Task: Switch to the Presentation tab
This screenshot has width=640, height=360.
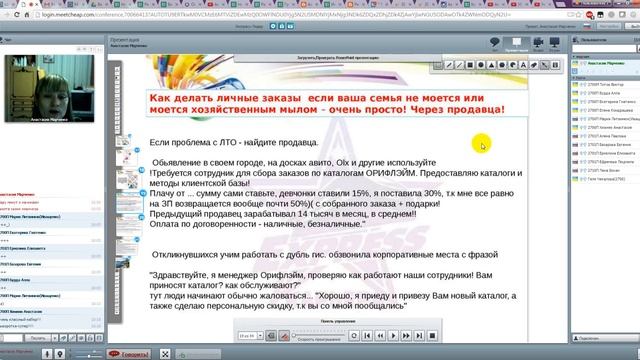Action: 516,44
